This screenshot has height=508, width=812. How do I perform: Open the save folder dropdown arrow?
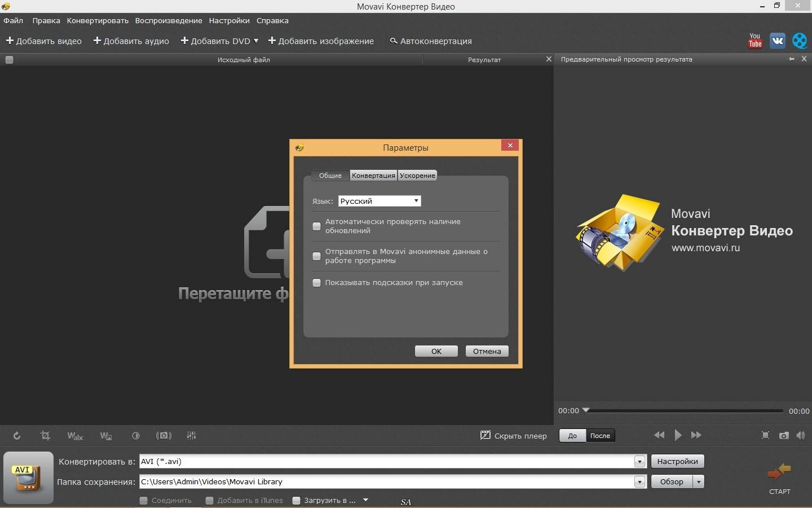coord(639,482)
